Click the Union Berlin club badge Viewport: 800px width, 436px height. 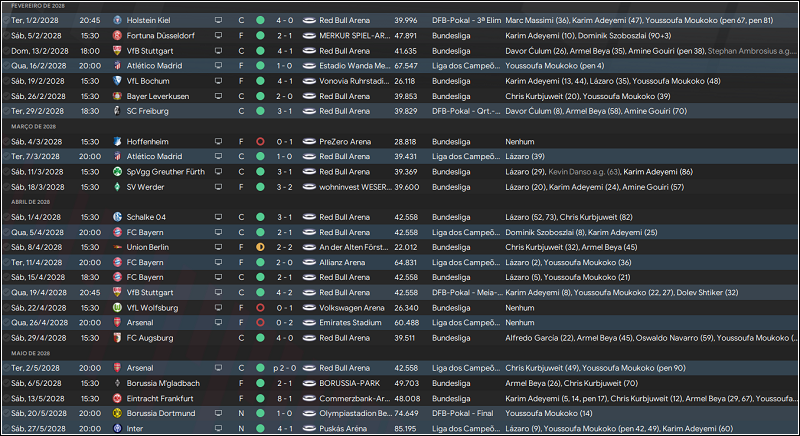117,247
